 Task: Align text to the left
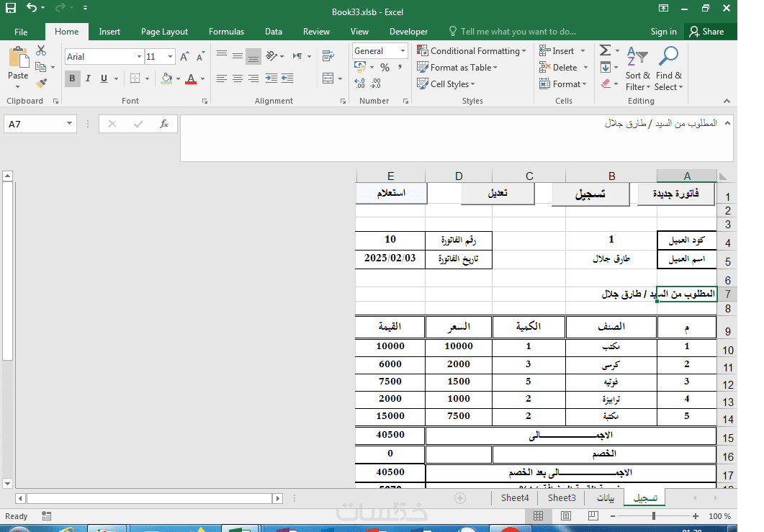click(x=222, y=78)
